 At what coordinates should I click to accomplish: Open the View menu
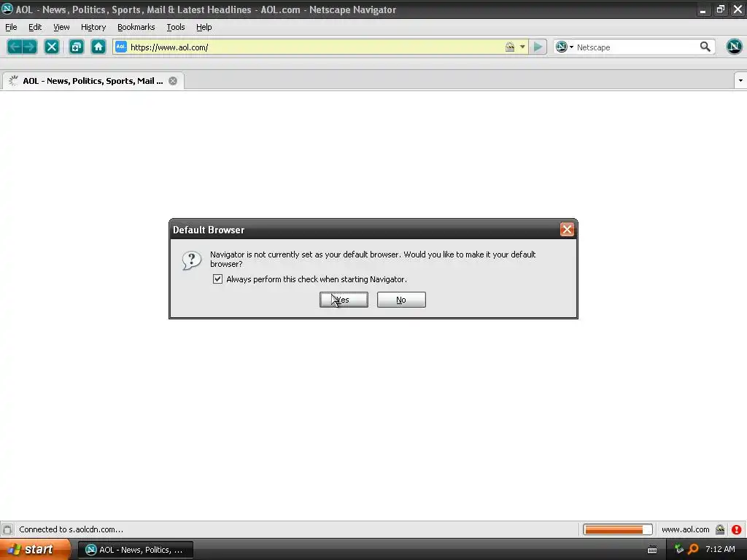61,27
